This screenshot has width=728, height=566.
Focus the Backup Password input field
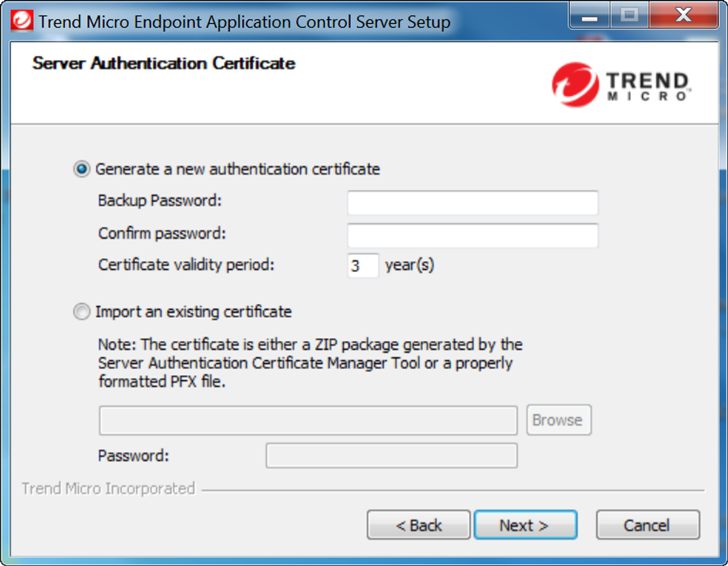pyautogui.click(x=472, y=203)
